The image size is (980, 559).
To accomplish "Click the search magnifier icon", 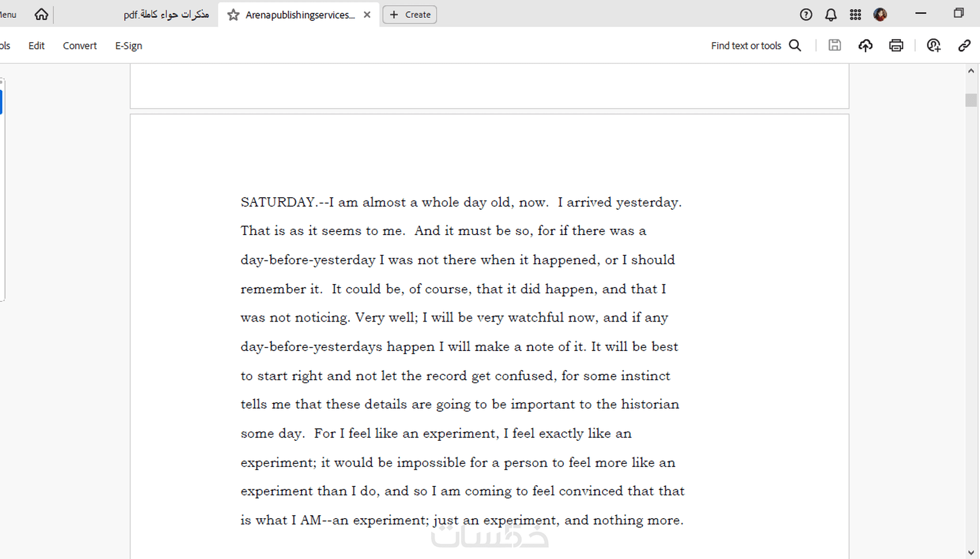I will (x=795, y=46).
